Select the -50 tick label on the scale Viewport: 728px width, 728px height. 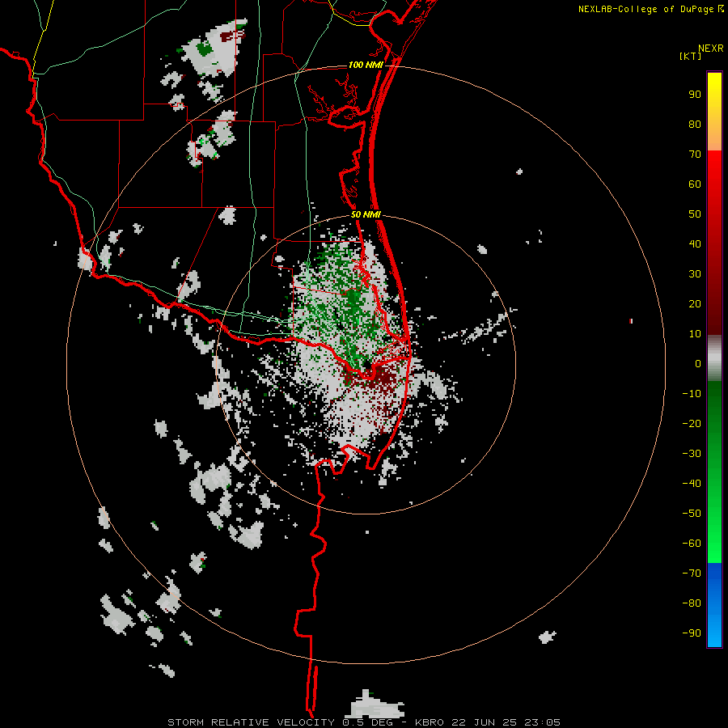pos(692,514)
